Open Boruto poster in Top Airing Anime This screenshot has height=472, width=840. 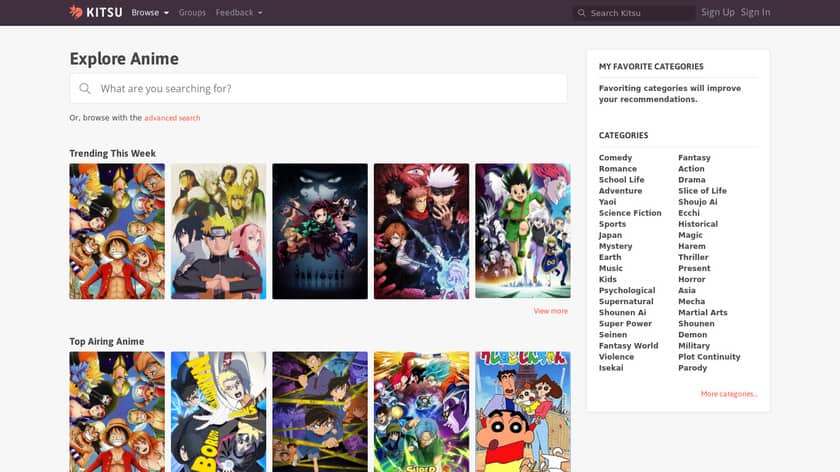(219, 412)
